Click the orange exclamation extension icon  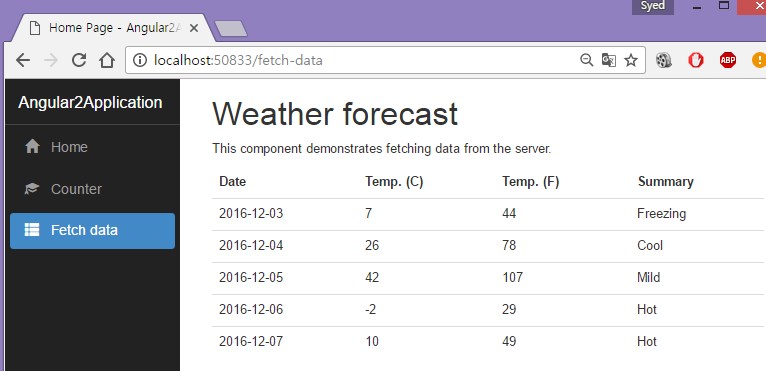click(x=759, y=60)
